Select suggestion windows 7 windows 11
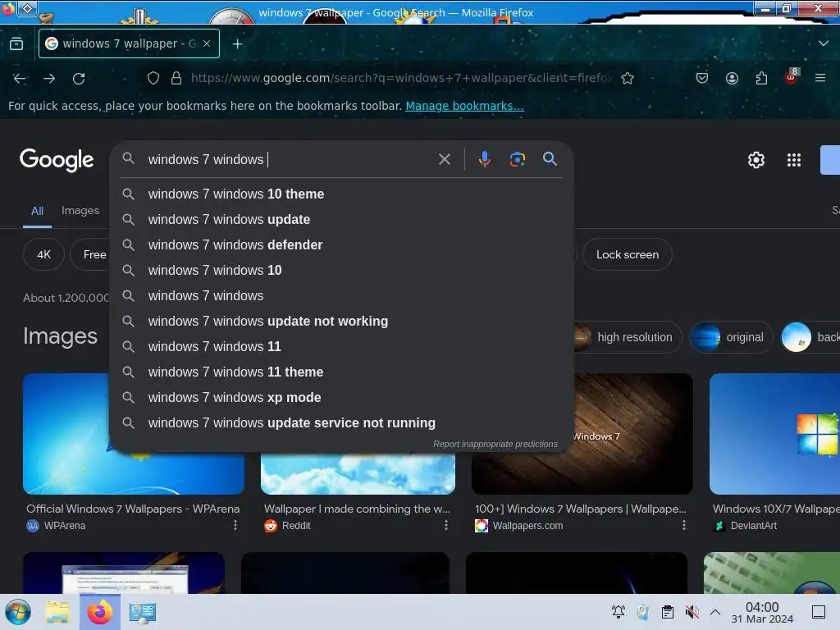The image size is (840, 630). [x=341, y=347]
